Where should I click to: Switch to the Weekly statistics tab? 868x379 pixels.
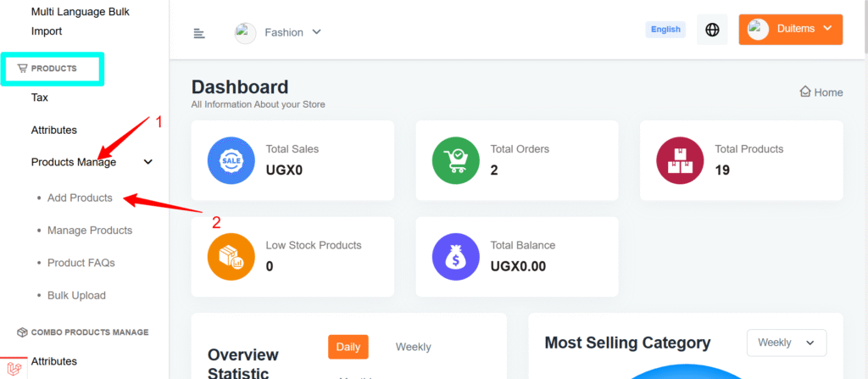[413, 347]
